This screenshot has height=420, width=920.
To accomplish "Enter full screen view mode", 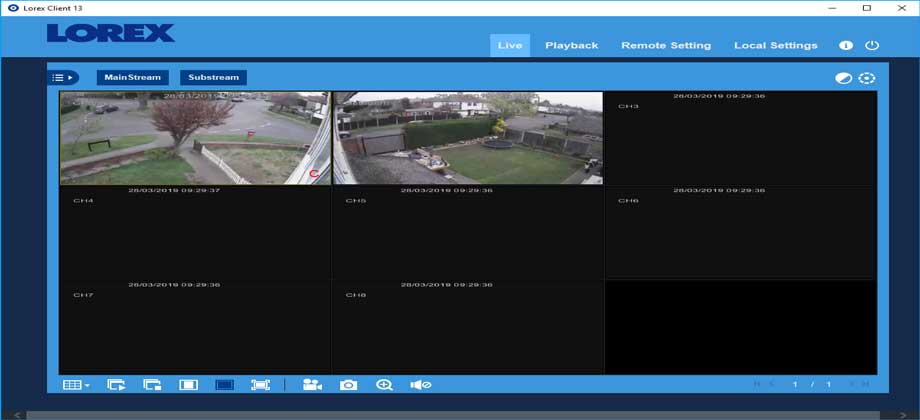I will 260,385.
